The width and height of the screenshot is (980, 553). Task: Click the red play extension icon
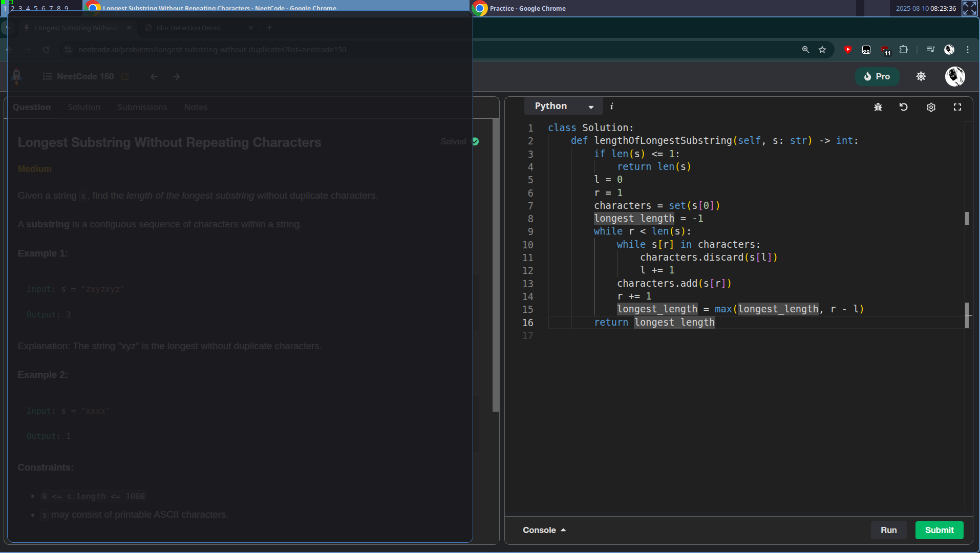(x=848, y=50)
